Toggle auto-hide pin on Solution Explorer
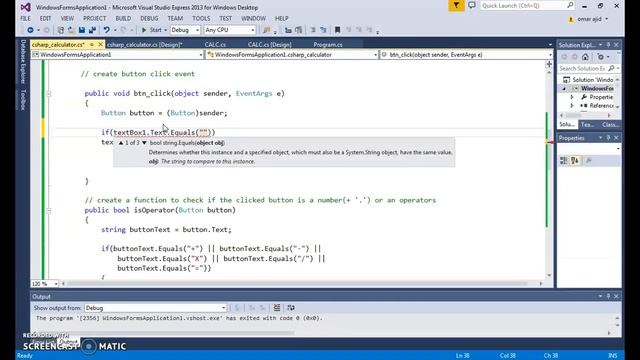This screenshot has width=640, height=360. (x=608, y=45)
